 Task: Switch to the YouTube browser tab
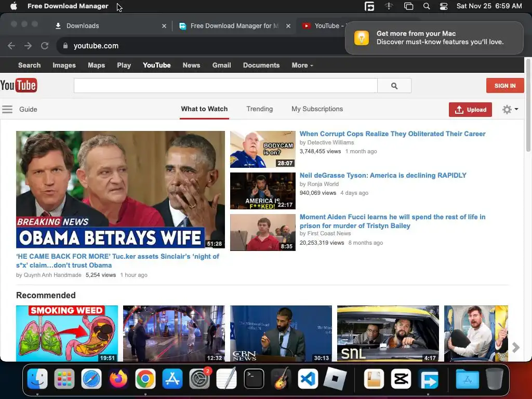(x=322, y=26)
